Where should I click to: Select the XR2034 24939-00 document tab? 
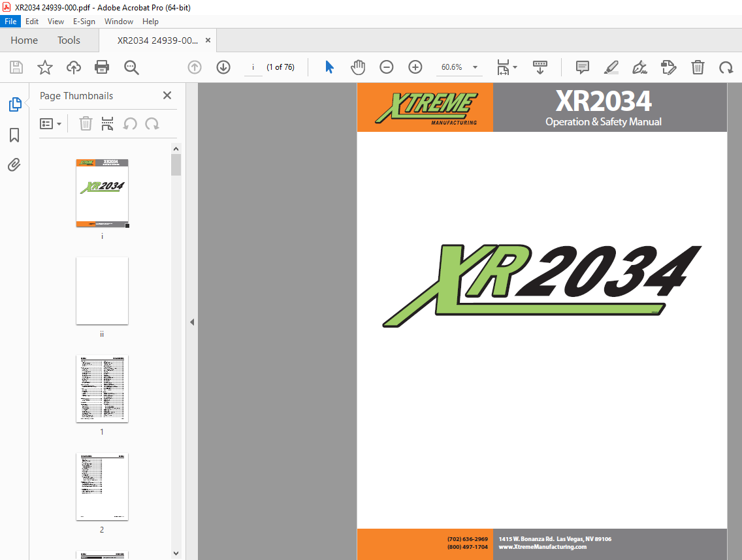click(157, 40)
